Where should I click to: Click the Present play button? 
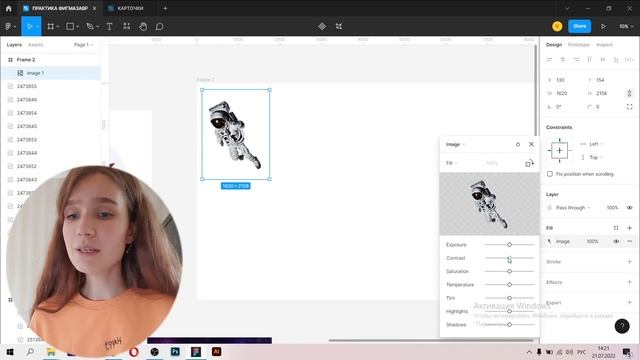point(603,27)
